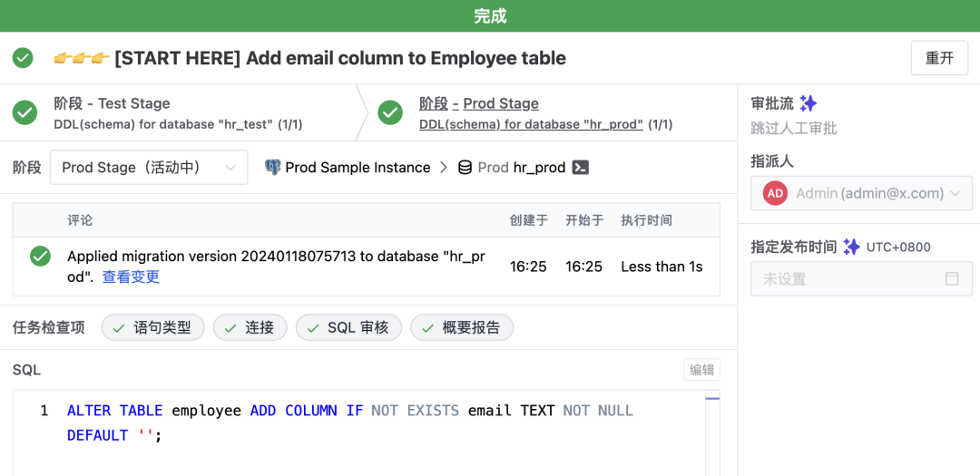Click the 查看变更 view change link
The height and width of the screenshot is (476, 980).
[132, 277]
